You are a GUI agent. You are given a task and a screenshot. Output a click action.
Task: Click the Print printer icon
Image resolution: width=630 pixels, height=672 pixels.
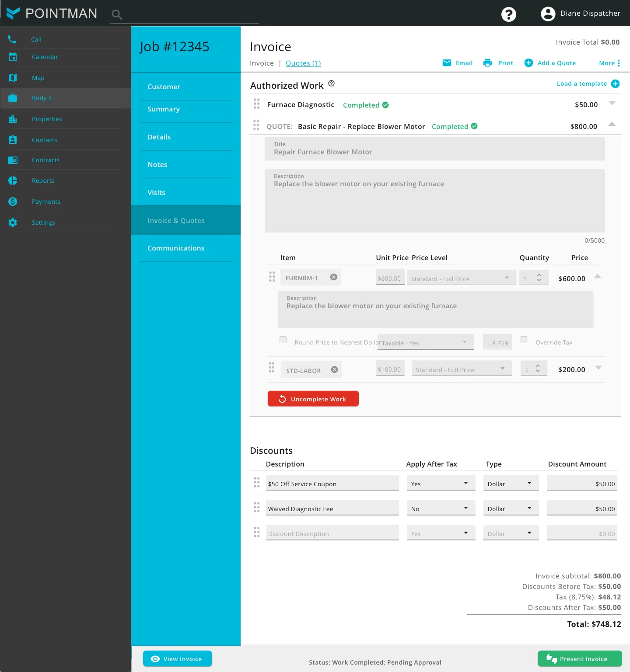487,63
